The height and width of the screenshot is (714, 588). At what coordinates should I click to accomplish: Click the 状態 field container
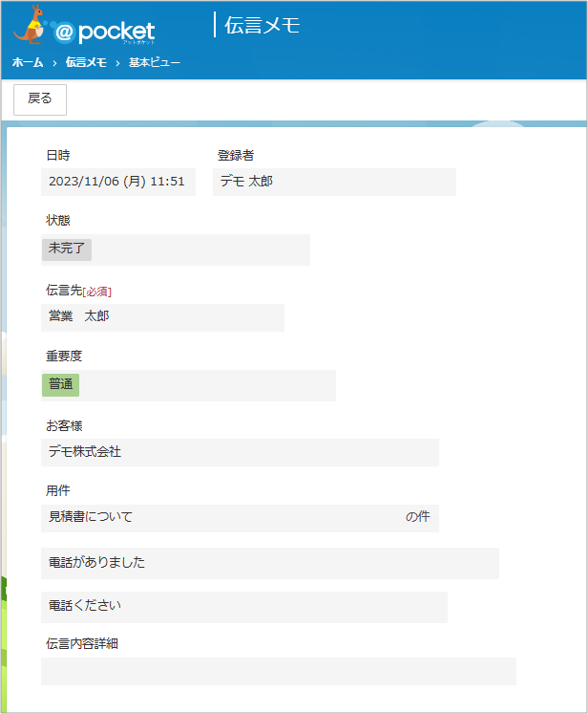coord(175,250)
